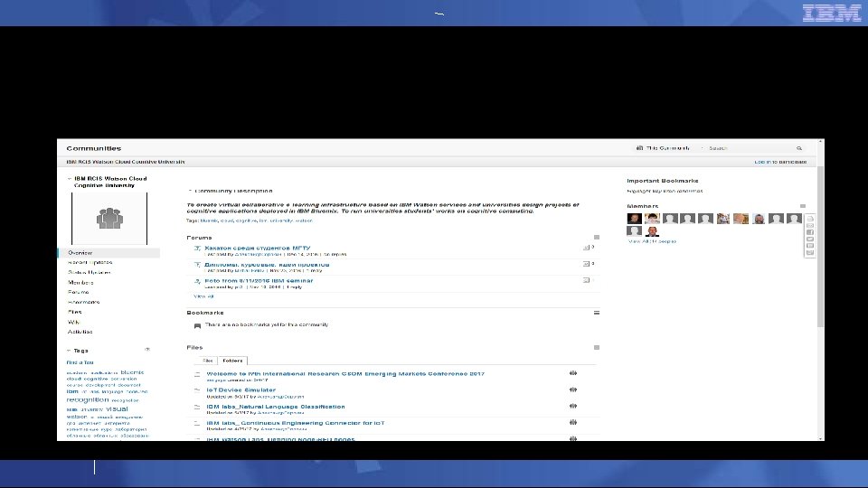Open Files section actions menu icon

[x=596, y=347]
